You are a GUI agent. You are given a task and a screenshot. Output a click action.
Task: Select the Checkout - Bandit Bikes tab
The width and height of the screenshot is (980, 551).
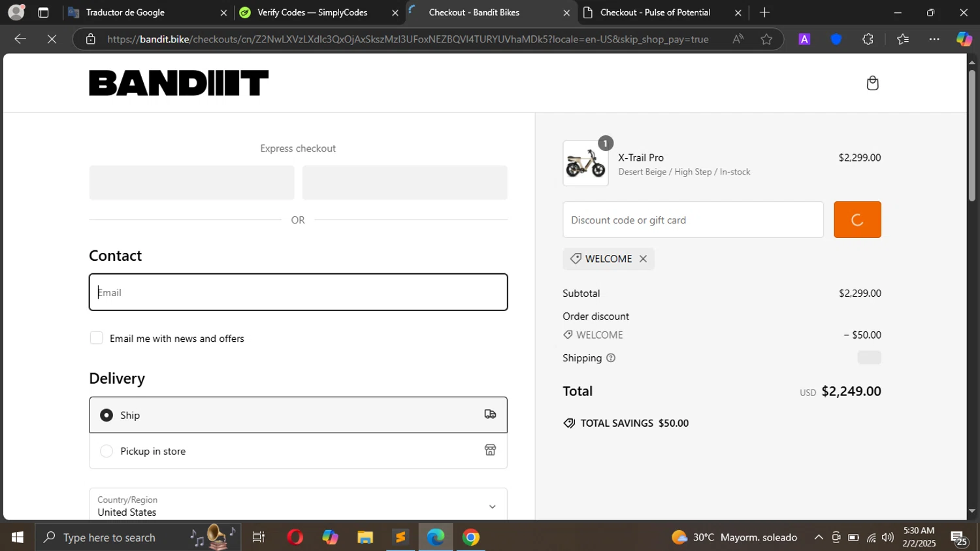tap(490, 12)
